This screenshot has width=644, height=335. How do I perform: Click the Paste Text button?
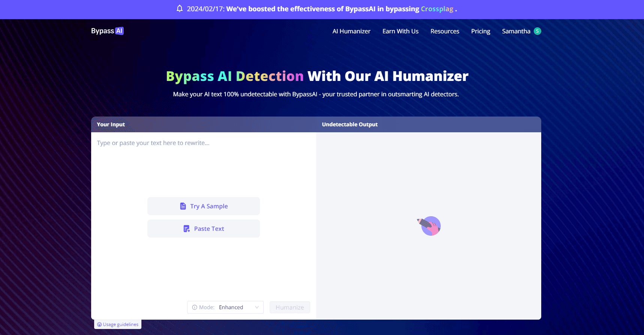209,229
